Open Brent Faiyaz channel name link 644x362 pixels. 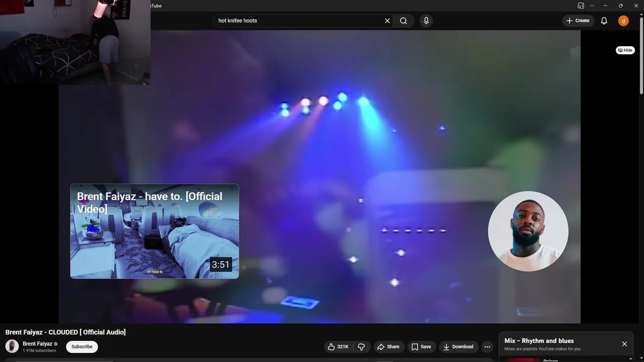coord(37,344)
